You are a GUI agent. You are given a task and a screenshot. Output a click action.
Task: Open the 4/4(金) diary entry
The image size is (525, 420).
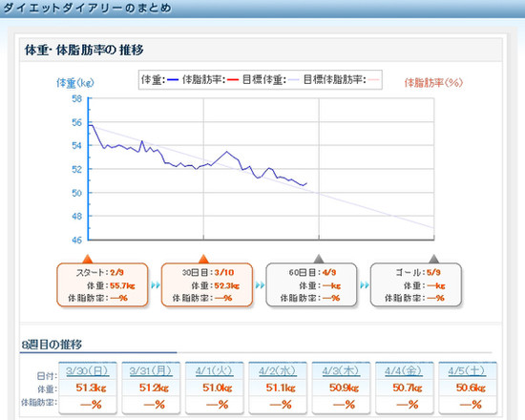pyautogui.click(x=404, y=370)
